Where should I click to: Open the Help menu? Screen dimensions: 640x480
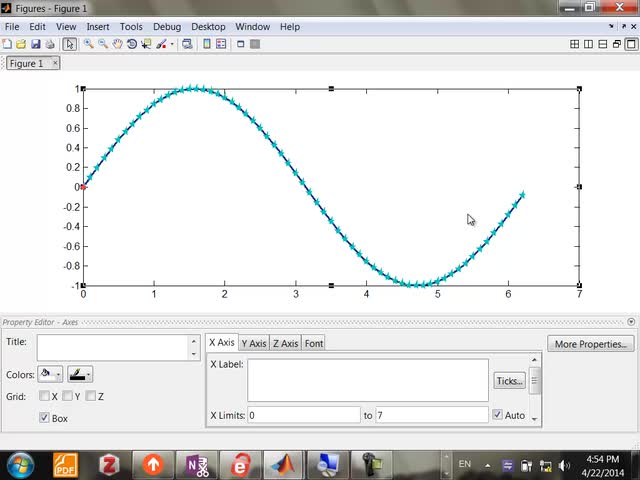point(290,27)
